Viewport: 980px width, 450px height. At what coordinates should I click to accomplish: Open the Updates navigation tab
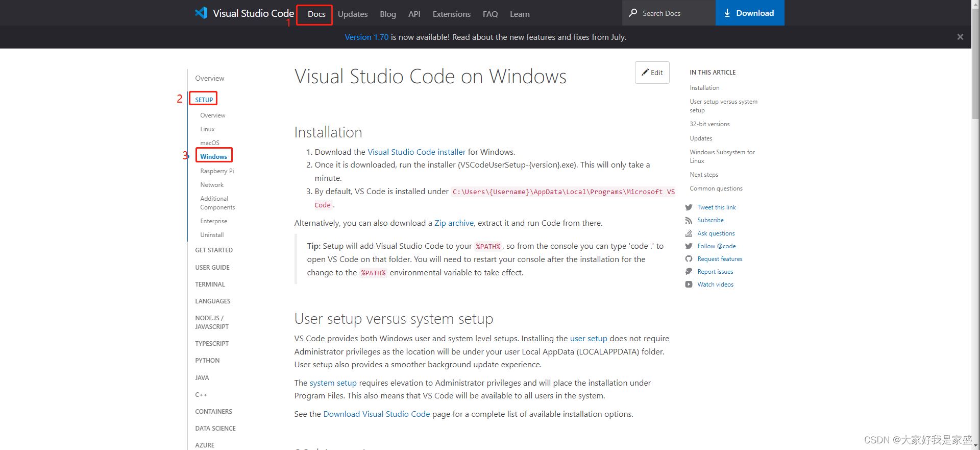[353, 14]
